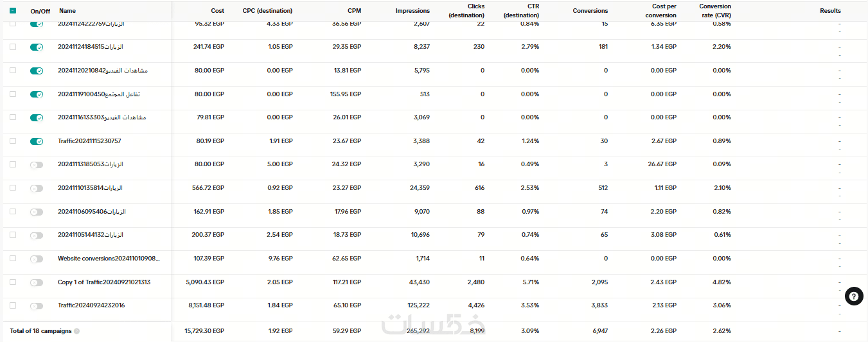
Task: Click the CPM column header
Action: tap(355, 11)
